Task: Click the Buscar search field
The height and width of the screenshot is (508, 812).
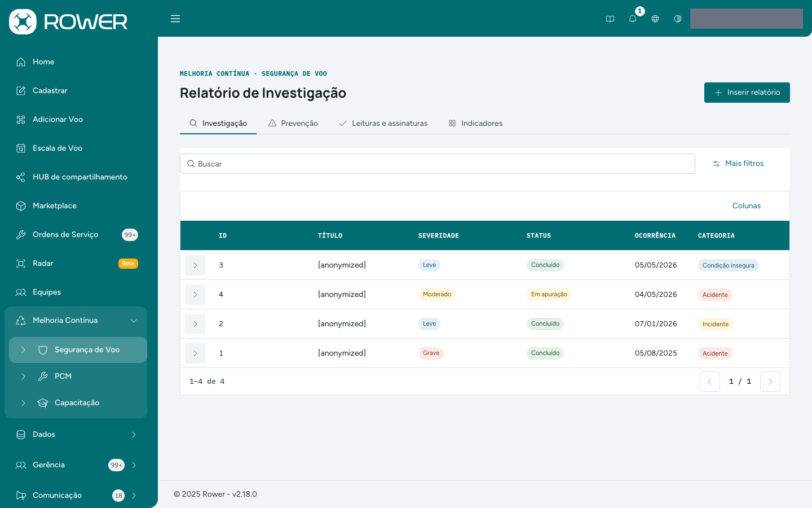Action: click(437, 164)
